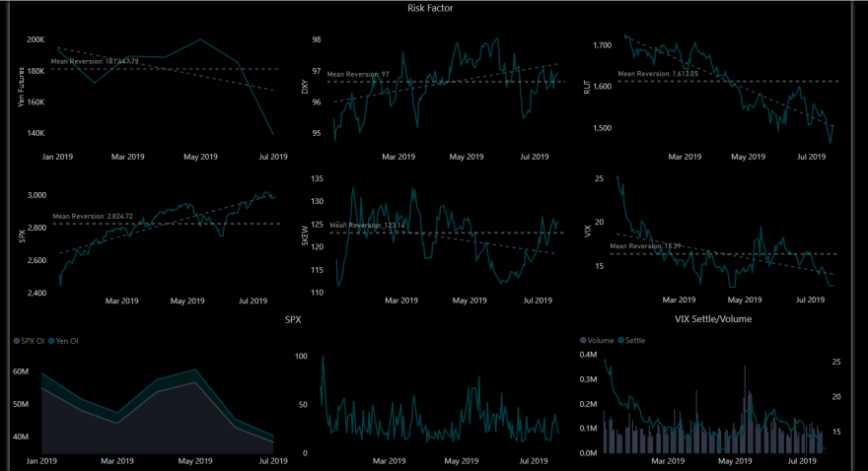Screen dimensions: 868x471
Task: Click the VIX axis title
Action: [587, 232]
